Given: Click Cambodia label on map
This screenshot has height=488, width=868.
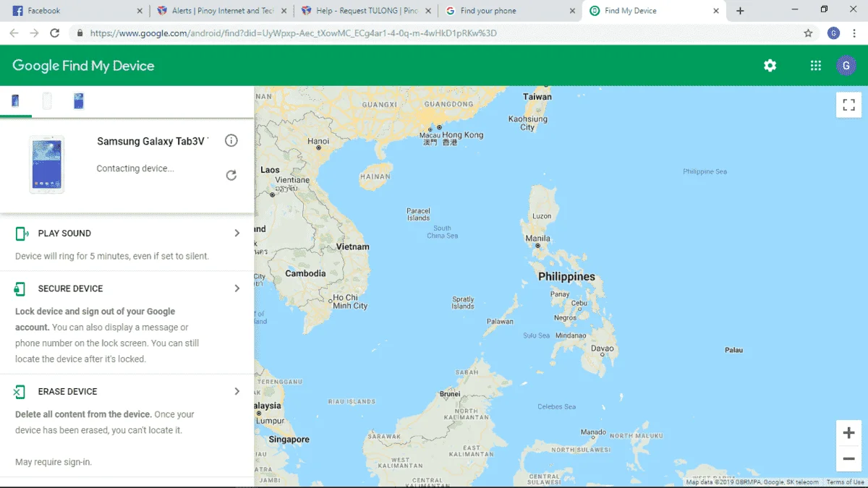Looking at the screenshot, I should click(305, 273).
